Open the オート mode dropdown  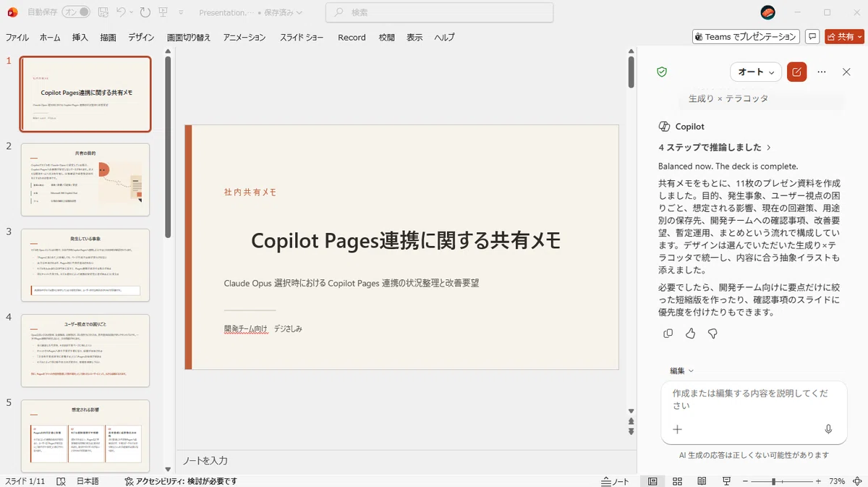pos(756,72)
